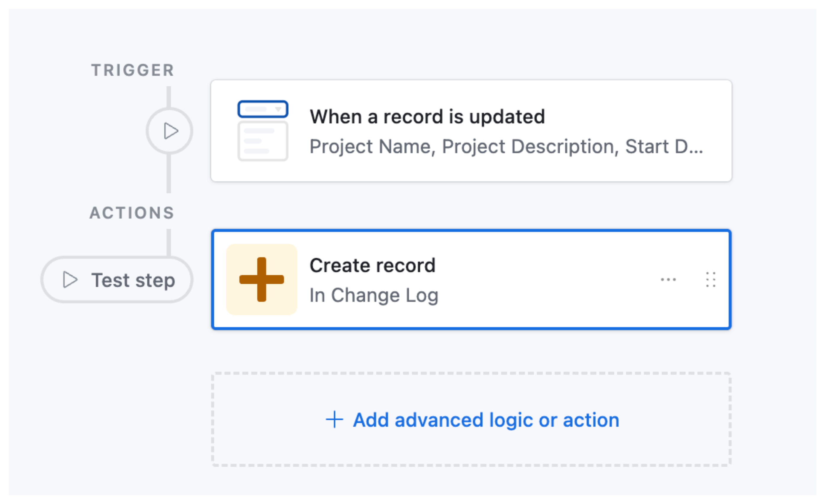Click the drag handle dots on the Create record card
Screen dimensions: 825x504
coord(711,280)
